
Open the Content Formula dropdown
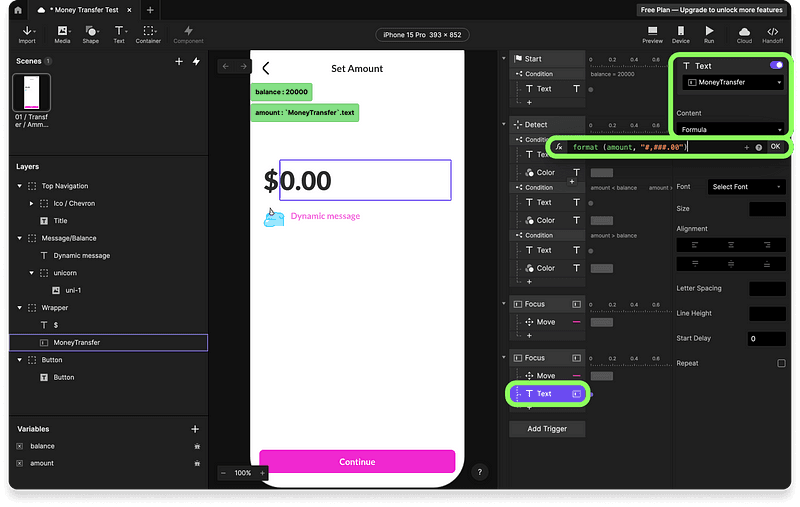[x=731, y=130]
